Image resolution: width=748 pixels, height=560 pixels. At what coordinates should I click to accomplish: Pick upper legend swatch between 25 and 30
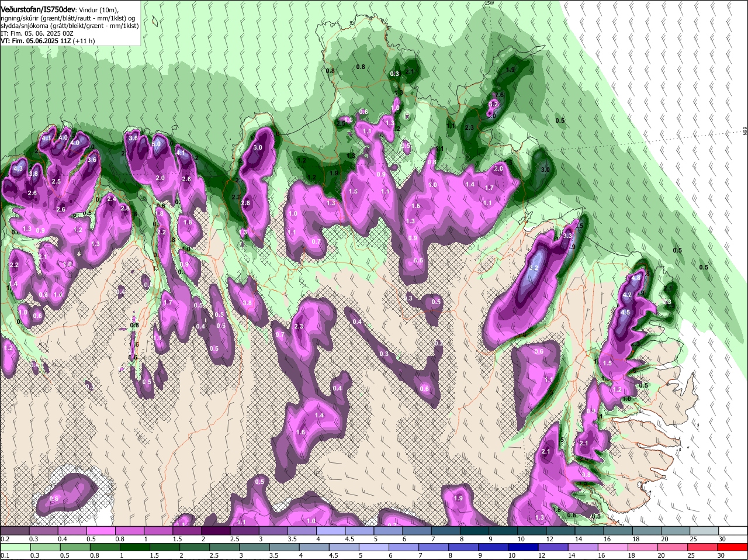pos(705,530)
